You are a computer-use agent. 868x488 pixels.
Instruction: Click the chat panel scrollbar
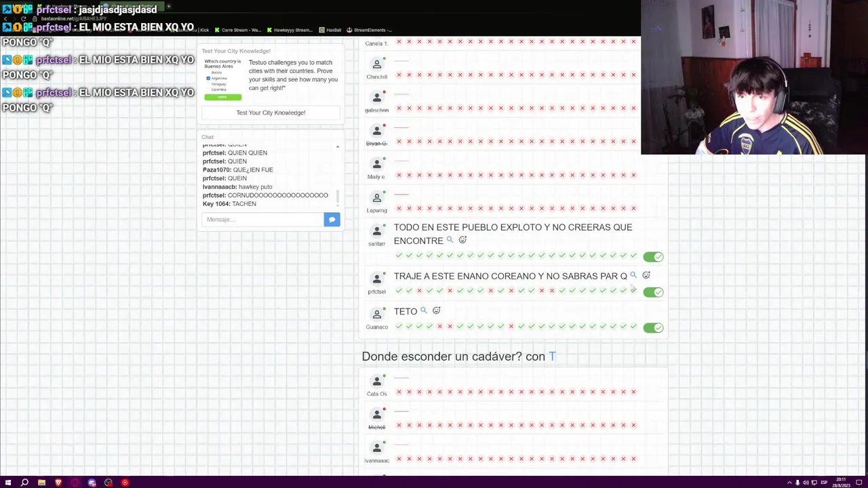[x=337, y=197]
